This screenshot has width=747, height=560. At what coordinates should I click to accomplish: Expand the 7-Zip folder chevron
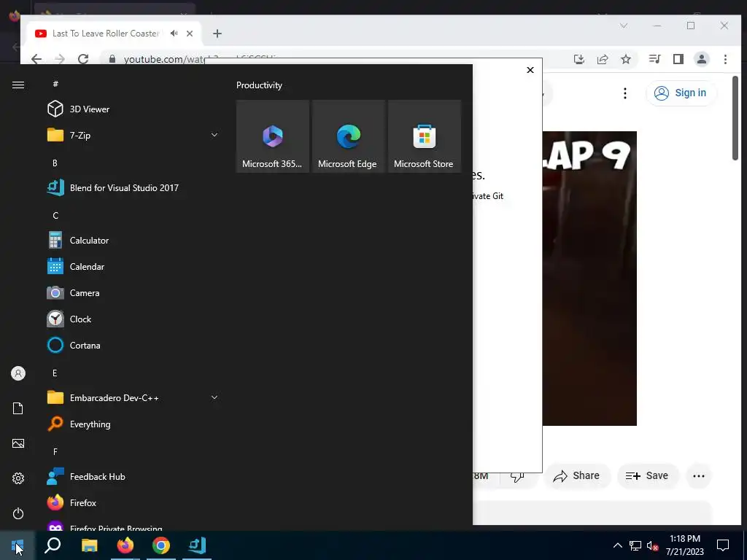point(214,135)
